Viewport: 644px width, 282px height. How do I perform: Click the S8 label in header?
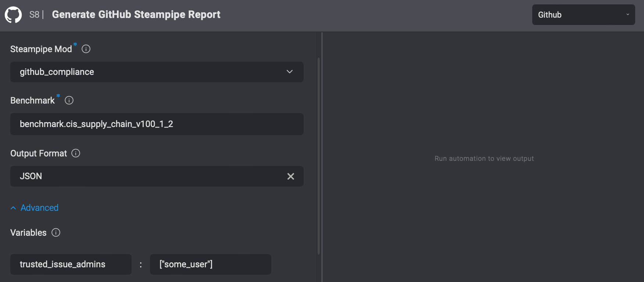pos(34,15)
